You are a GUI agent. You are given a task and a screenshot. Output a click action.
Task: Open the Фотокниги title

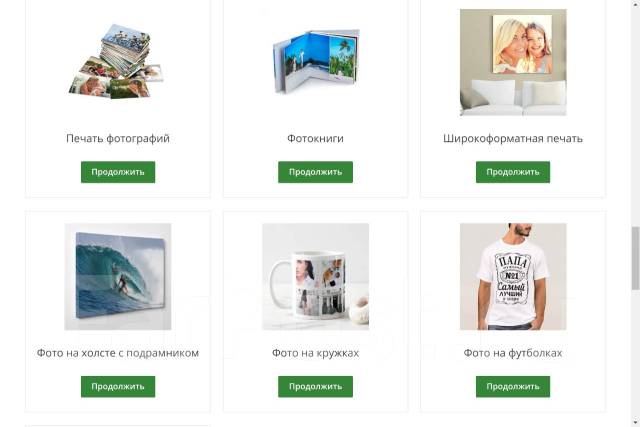(x=316, y=138)
